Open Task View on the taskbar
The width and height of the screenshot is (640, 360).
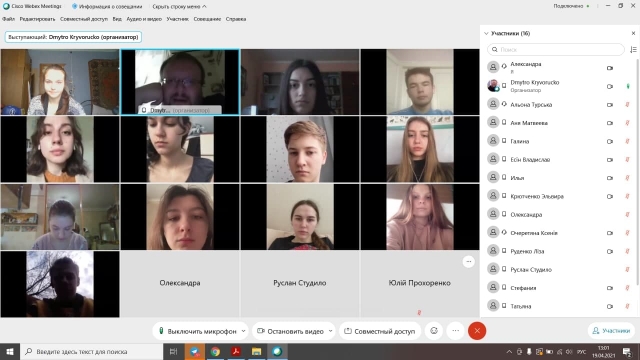click(x=173, y=351)
